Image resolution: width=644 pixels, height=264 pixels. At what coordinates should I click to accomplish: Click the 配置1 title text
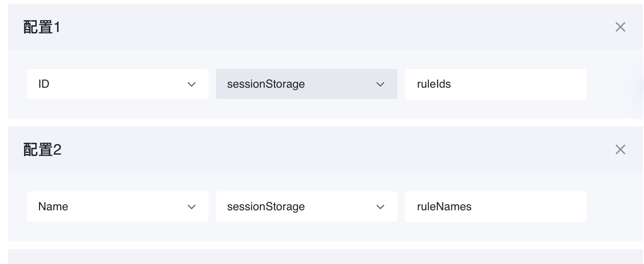click(x=42, y=27)
